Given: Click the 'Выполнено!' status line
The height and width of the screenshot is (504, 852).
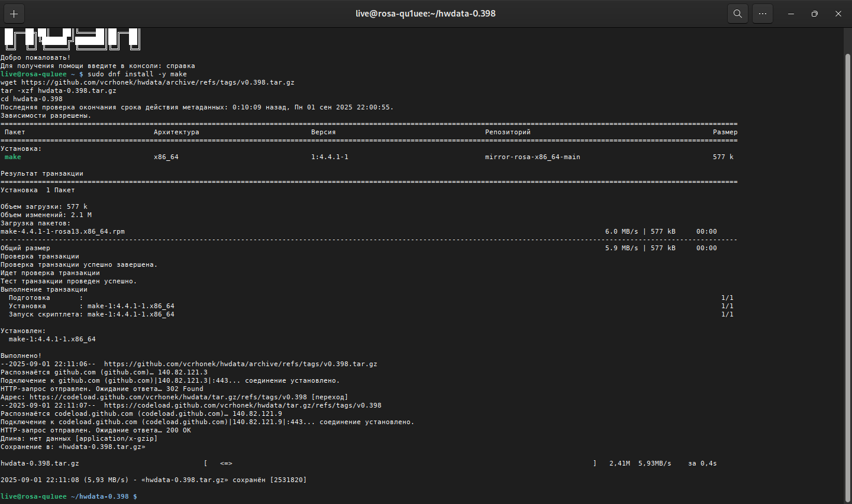Looking at the screenshot, I should [x=21, y=356].
